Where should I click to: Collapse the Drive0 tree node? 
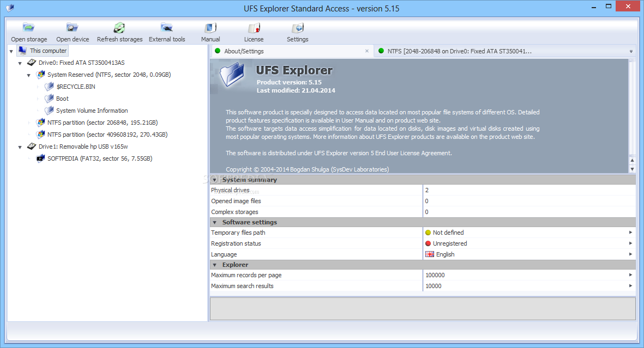20,63
